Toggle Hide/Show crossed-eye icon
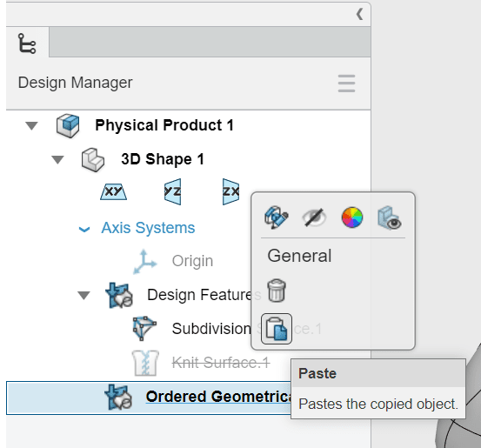481x448 pixels. (314, 217)
